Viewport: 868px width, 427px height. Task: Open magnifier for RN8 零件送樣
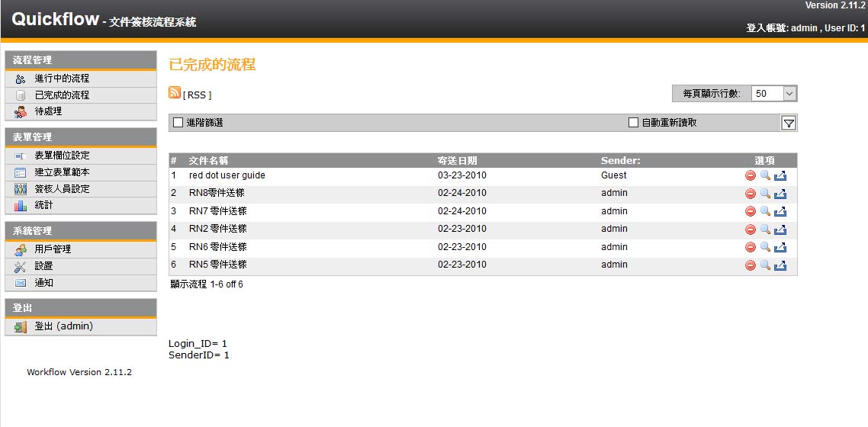coord(765,194)
